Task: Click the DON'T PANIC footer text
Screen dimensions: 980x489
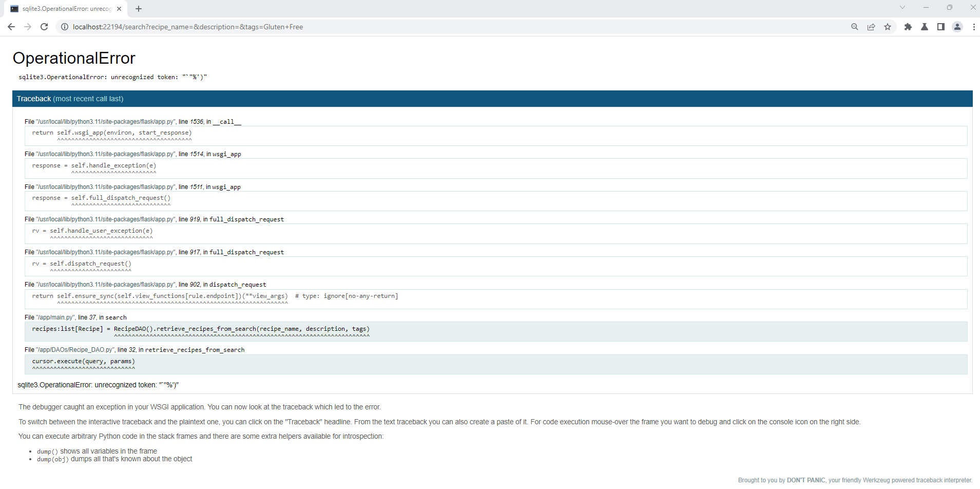Action: (806, 480)
